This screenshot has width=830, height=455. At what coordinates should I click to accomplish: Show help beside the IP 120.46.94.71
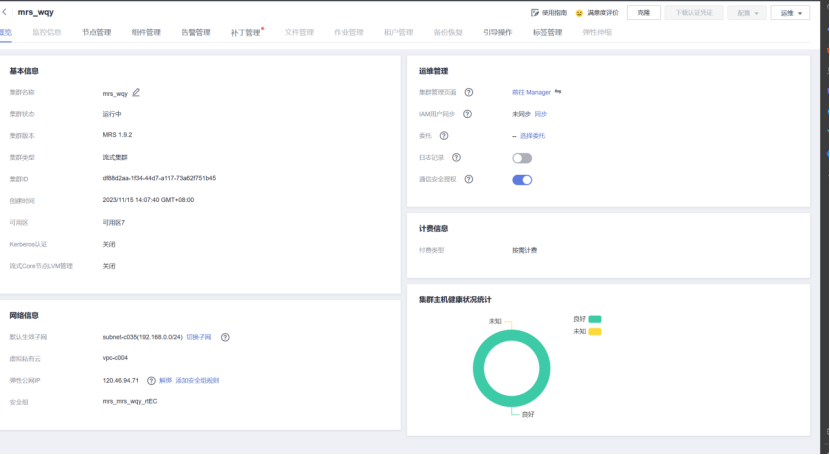pyautogui.click(x=151, y=380)
